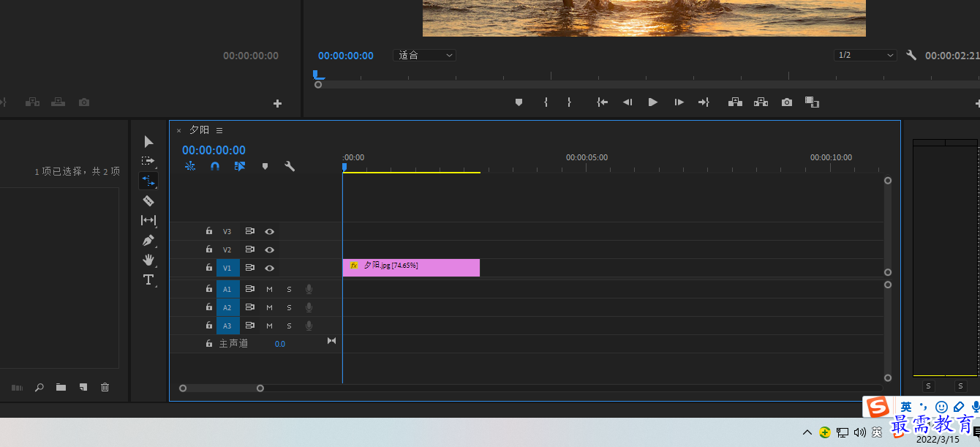
Task: Toggle insert sequences as nests button
Action: 190,166
